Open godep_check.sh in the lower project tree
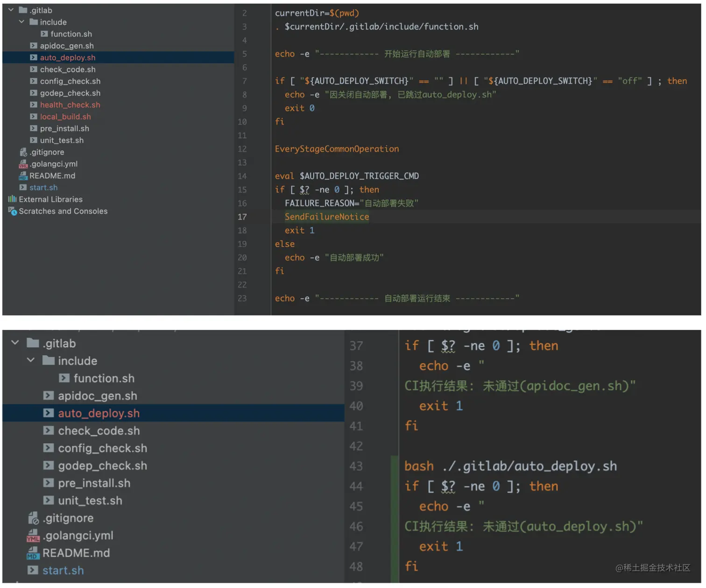This screenshot has width=706, height=588. point(103,466)
